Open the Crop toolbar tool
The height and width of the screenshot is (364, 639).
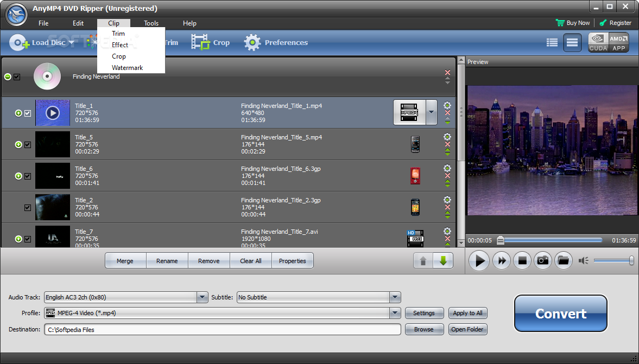[211, 42]
